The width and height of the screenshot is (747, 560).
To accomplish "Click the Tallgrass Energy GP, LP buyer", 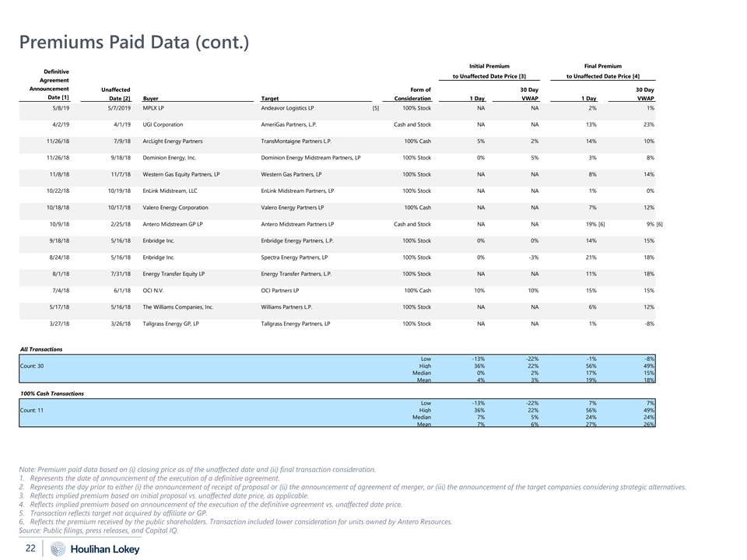I will [171, 323].
